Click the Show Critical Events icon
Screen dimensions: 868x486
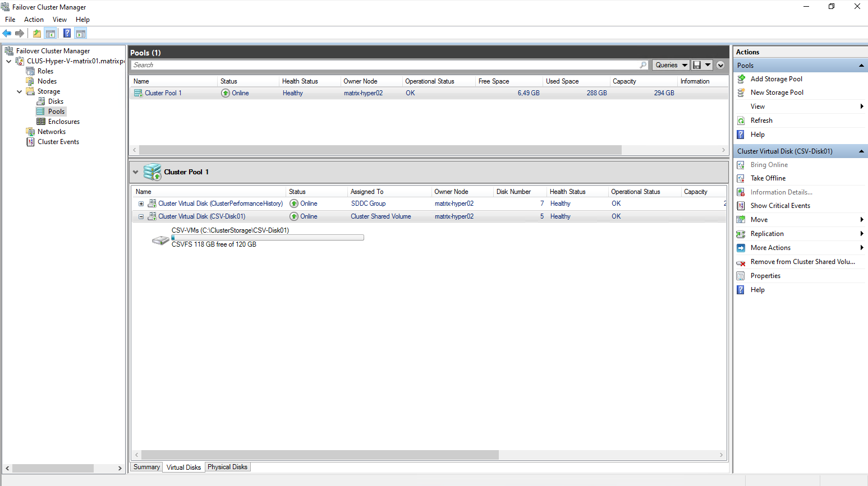(741, 206)
